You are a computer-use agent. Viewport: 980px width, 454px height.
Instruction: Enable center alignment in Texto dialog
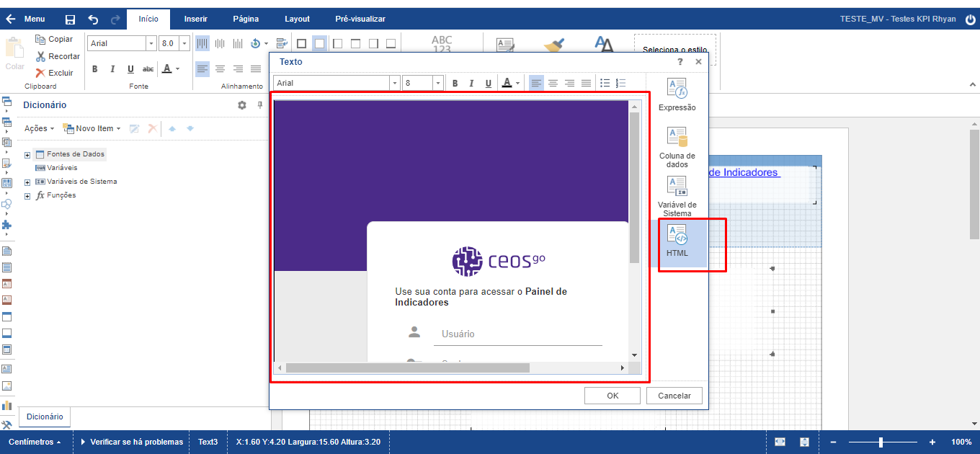click(553, 83)
